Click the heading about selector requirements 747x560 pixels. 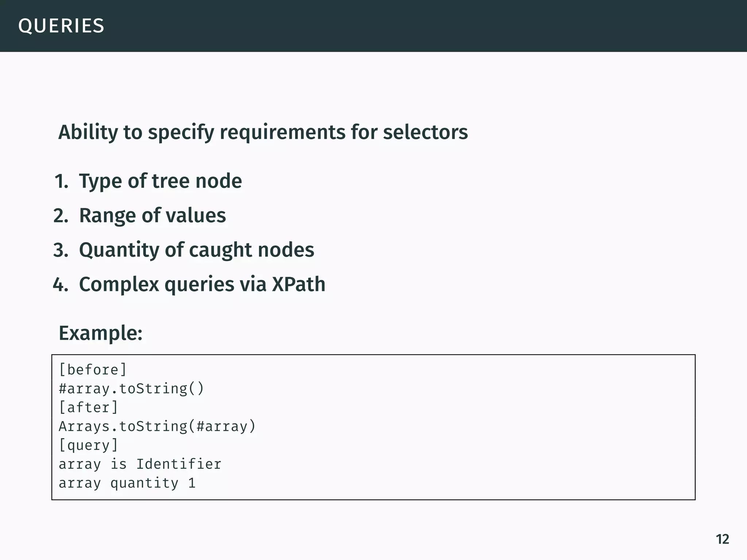[x=263, y=132]
